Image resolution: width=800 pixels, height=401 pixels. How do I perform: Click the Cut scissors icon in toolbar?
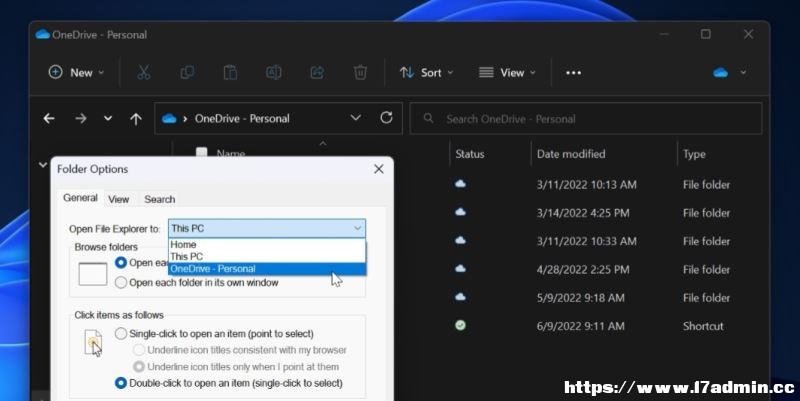click(x=143, y=72)
